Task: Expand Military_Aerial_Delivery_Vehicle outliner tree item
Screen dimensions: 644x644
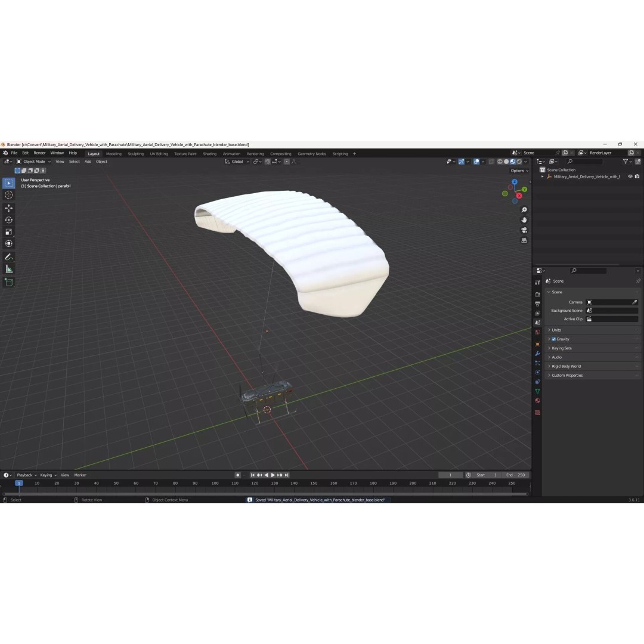Action: pyautogui.click(x=543, y=177)
